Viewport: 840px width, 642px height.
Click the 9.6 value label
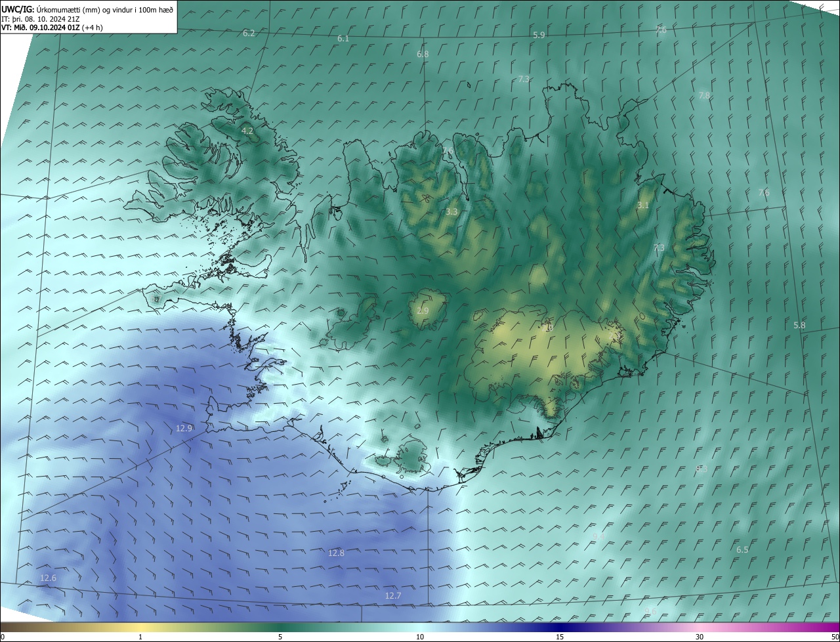(650, 611)
